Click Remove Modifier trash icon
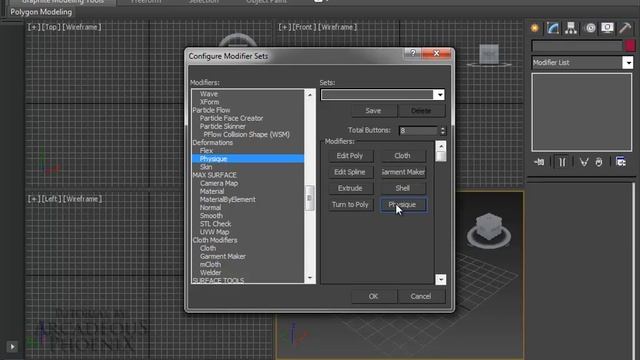640x360 pixels. coord(599,162)
